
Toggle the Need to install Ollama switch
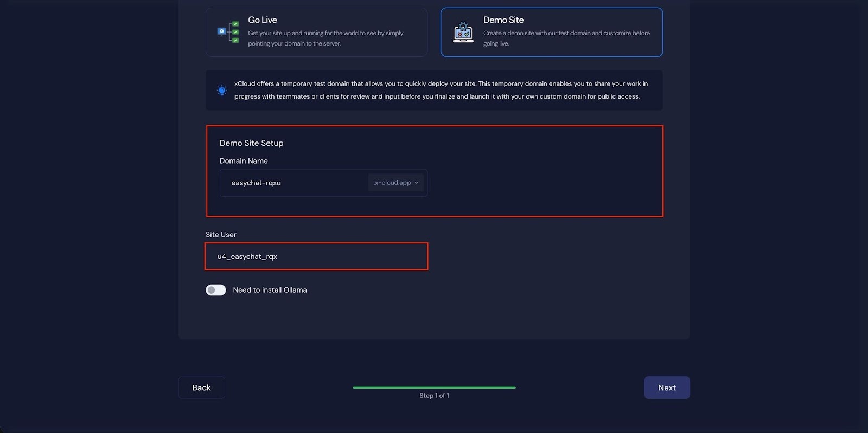[x=216, y=290]
